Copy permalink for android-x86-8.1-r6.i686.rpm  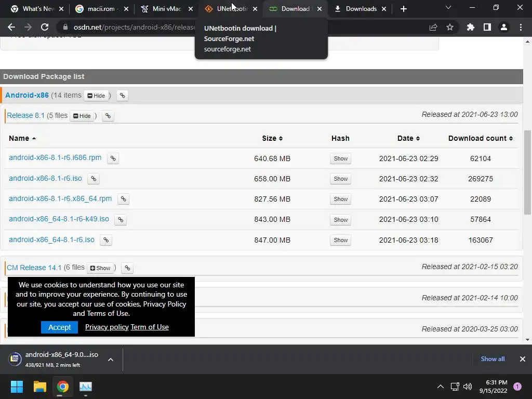pos(113,158)
